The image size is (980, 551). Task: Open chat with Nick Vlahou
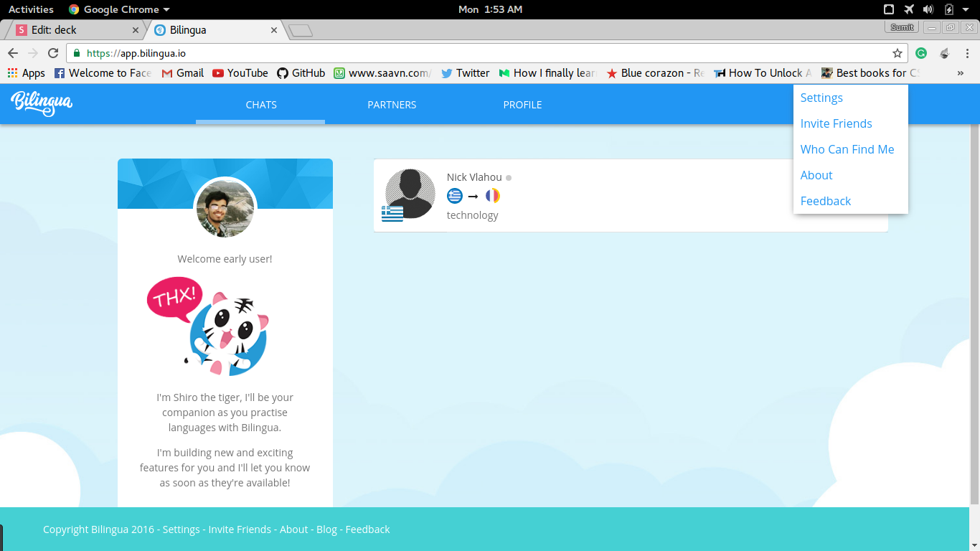coord(631,195)
